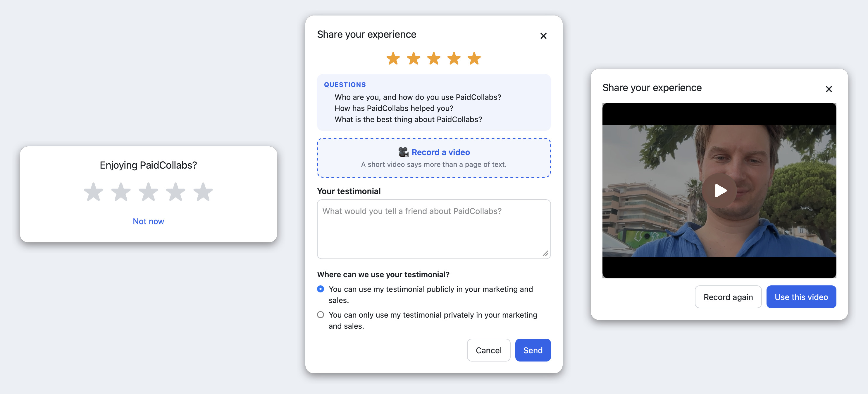The width and height of the screenshot is (868, 394).
Task: Click second orange star in testimonial form
Action: [414, 58]
